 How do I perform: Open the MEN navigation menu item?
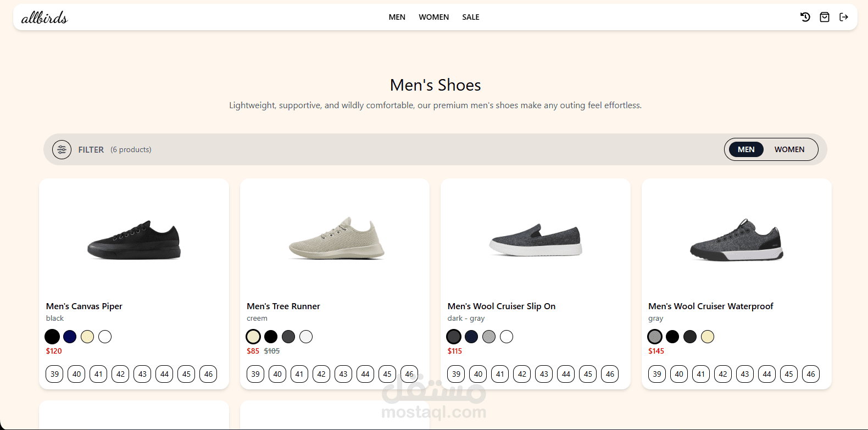397,17
